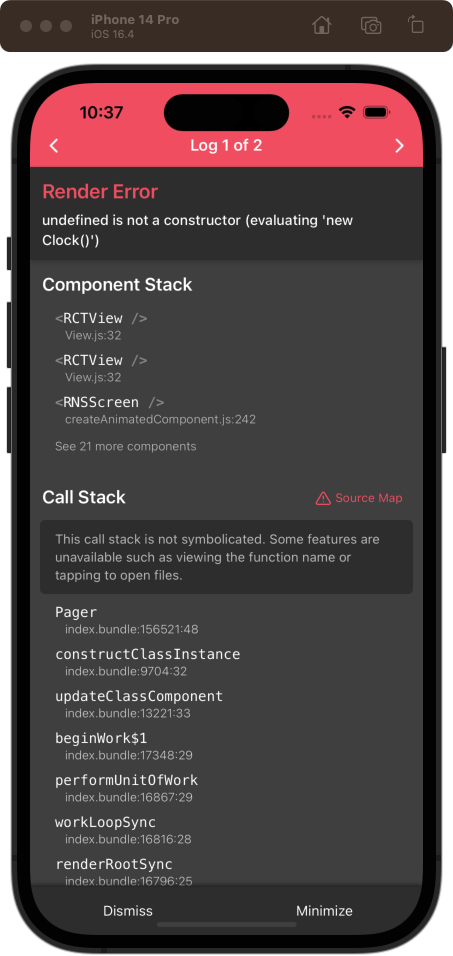
Task: Go to the previous log with the left chevron
Action: tap(54, 146)
